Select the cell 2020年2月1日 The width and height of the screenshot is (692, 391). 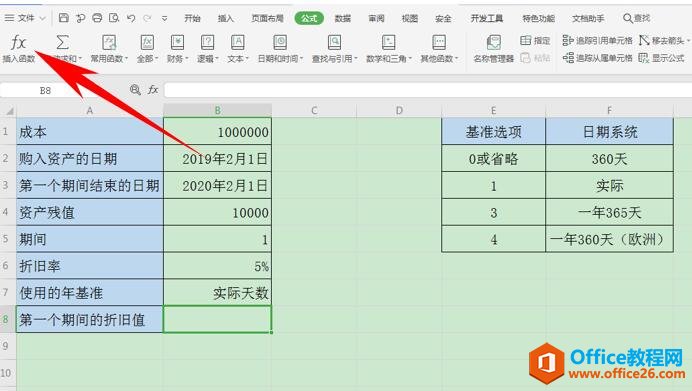point(218,185)
